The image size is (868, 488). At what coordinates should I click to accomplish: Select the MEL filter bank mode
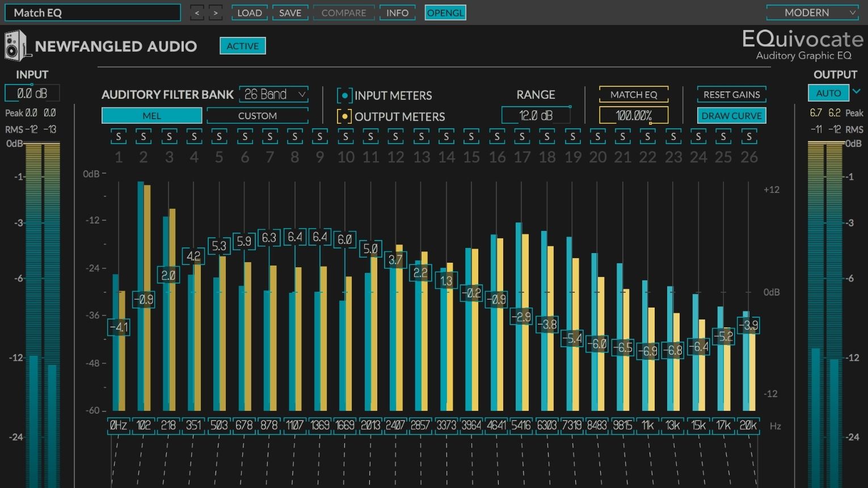click(x=151, y=116)
